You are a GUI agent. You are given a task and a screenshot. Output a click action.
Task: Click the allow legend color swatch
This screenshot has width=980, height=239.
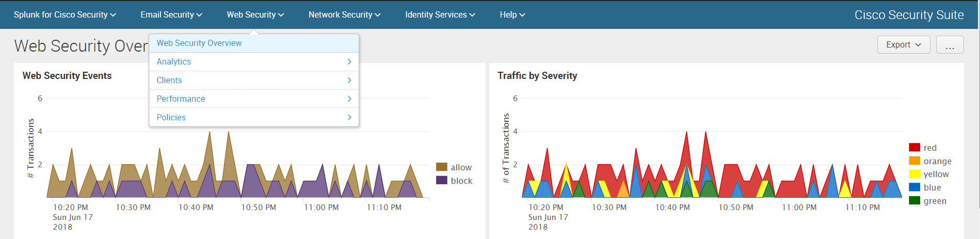coord(442,167)
